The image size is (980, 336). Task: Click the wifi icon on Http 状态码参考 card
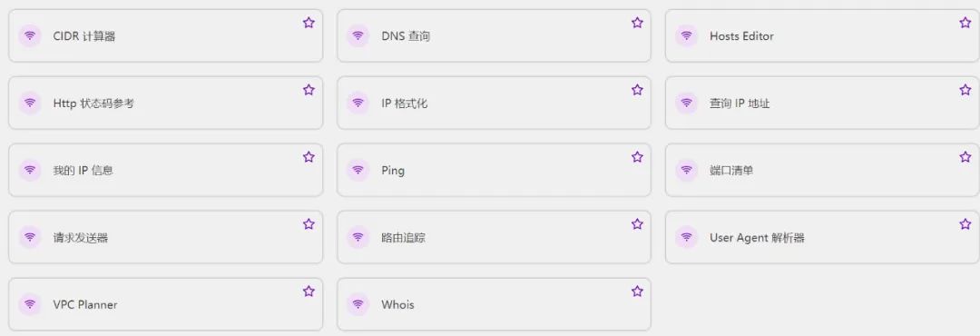[30, 104]
